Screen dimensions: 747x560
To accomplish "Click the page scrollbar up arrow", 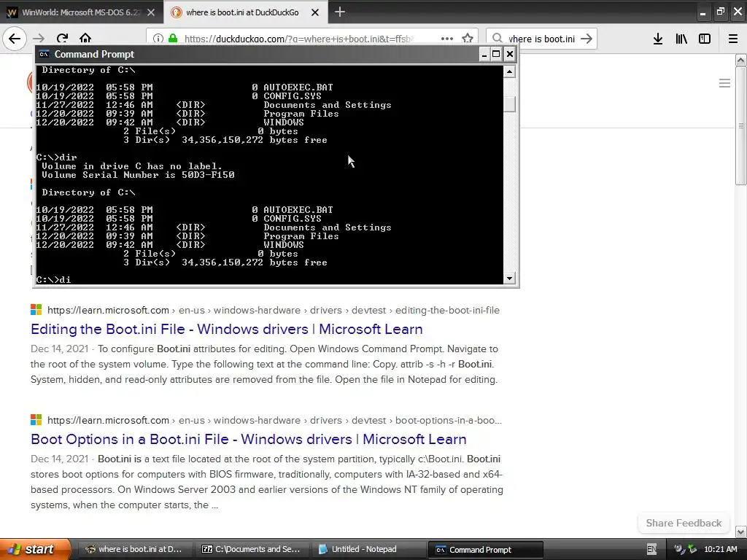I will (741, 60).
